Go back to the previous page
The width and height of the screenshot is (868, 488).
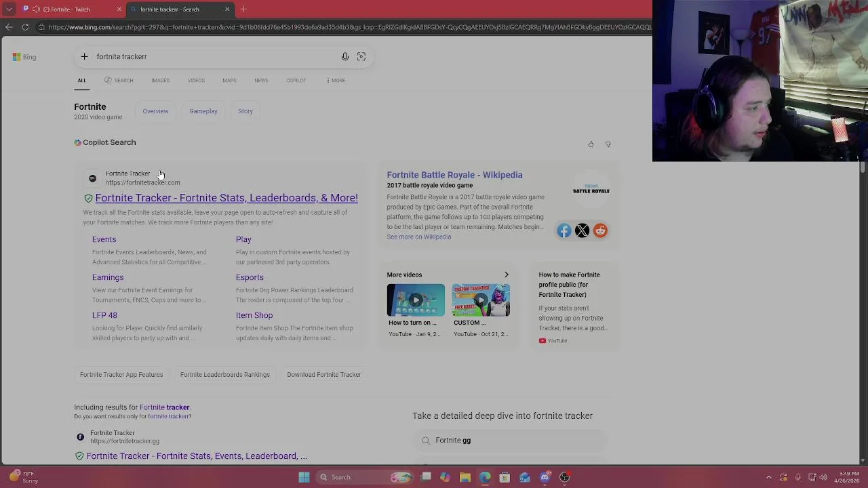pyautogui.click(x=9, y=27)
